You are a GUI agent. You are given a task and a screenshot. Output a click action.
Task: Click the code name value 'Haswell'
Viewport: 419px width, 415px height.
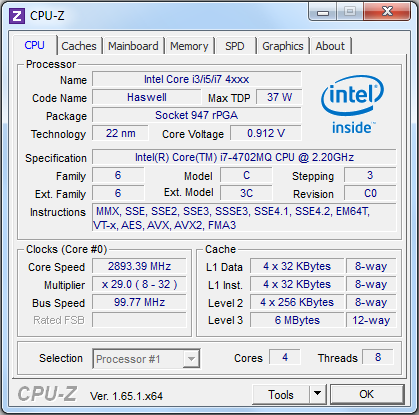click(147, 97)
